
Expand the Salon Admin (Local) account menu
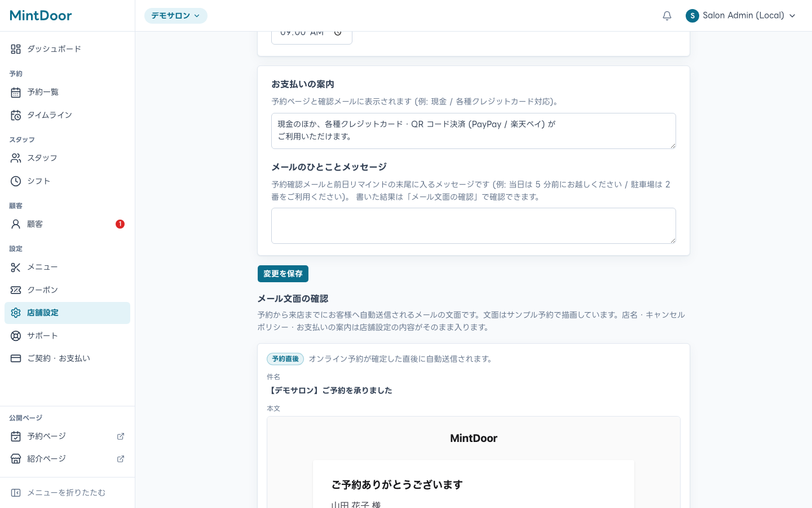740,16
